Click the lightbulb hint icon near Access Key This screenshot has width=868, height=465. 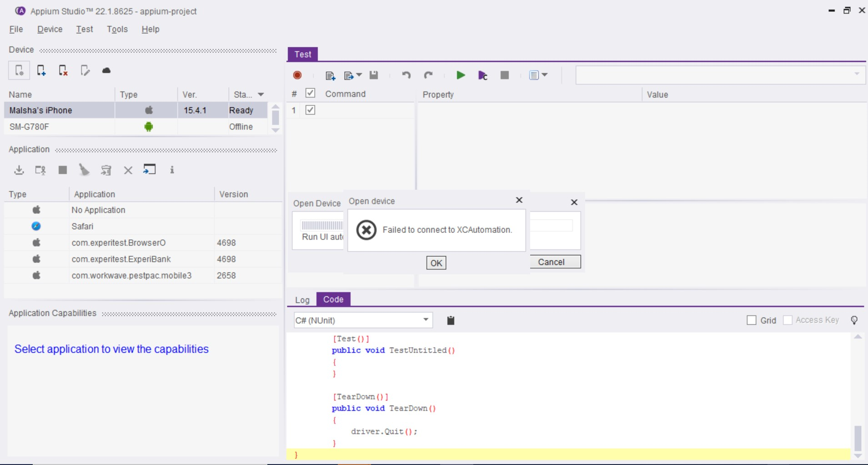[854, 320]
